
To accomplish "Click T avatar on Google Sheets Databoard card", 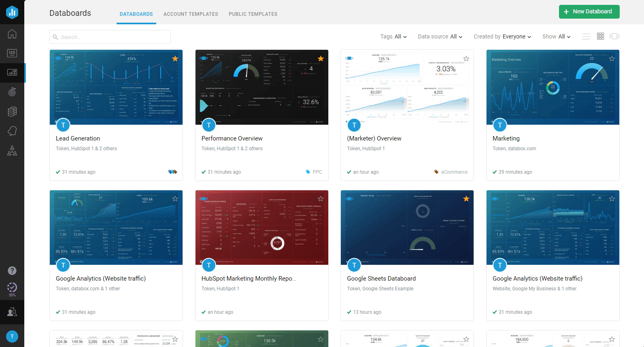I will pyautogui.click(x=354, y=265).
